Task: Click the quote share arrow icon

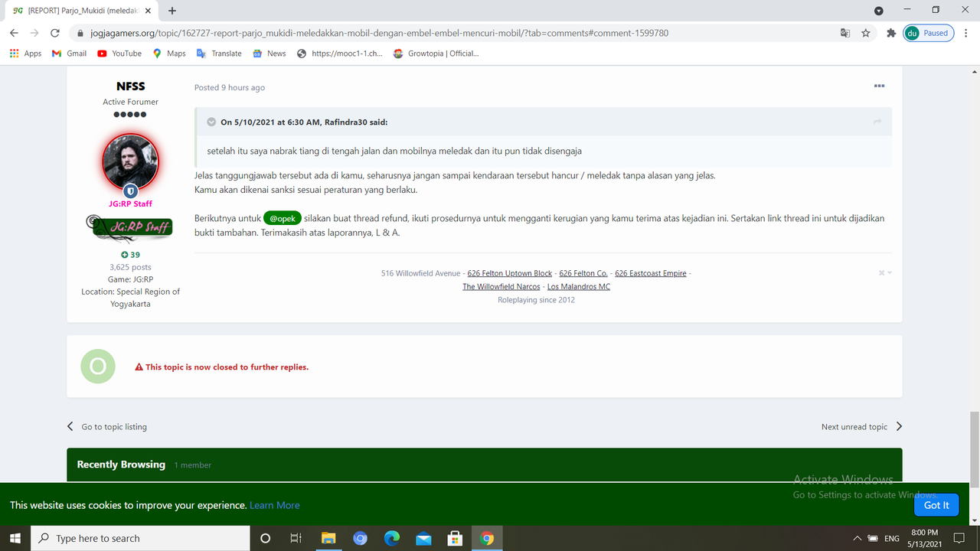Action: coord(877,122)
